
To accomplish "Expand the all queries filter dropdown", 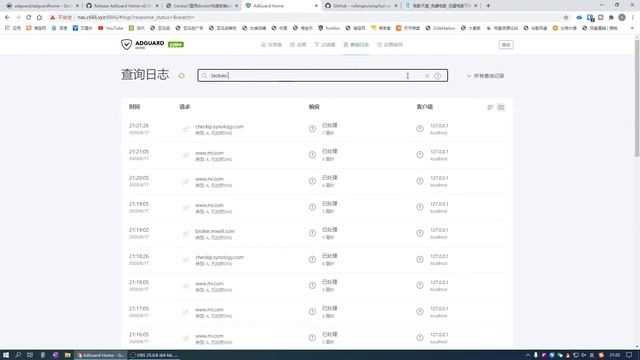I will 485,76.
